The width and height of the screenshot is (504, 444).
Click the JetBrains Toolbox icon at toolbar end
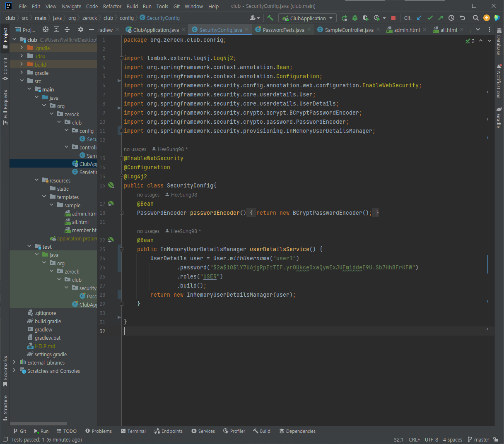tap(497, 18)
